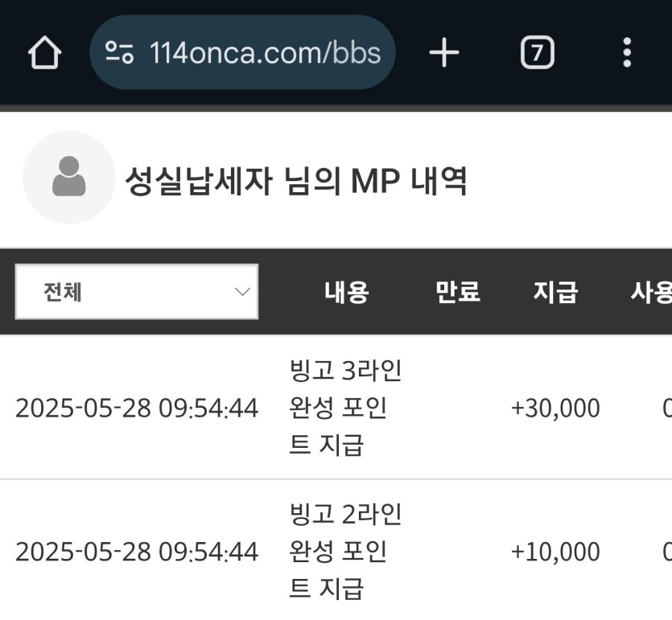Open a new tab with plus icon
Screen dimensions: 672x620
[x=444, y=52]
